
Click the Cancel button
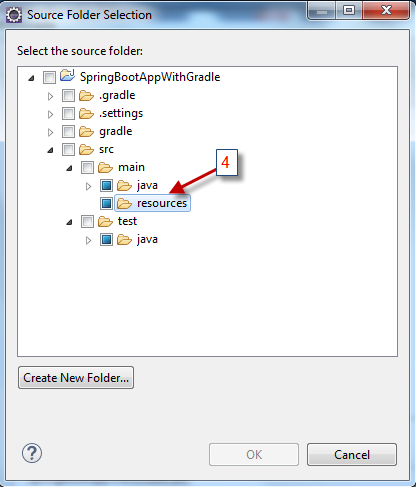(352, 455)
